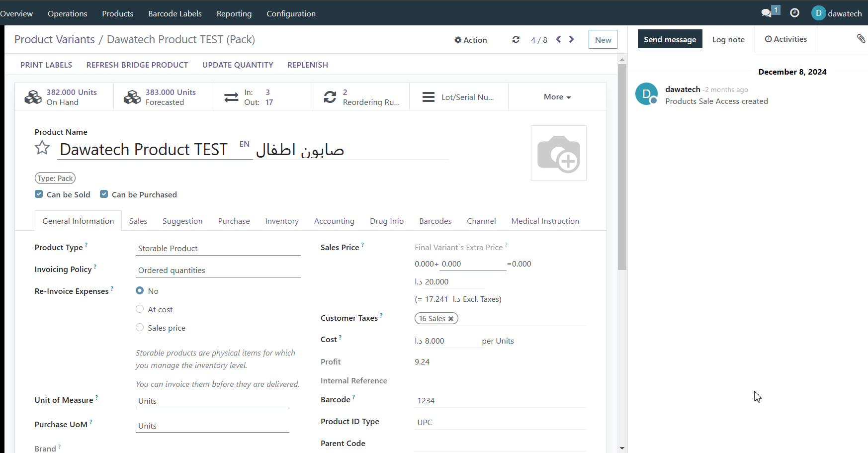
Task: Click REPLENISH button
Action: pos(308,65)
